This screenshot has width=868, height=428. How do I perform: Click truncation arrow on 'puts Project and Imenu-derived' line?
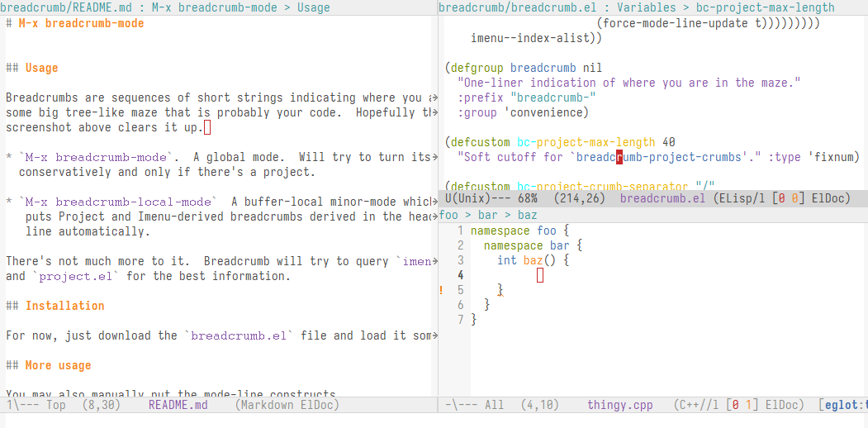pyautogui.click(x=434, y=216)
